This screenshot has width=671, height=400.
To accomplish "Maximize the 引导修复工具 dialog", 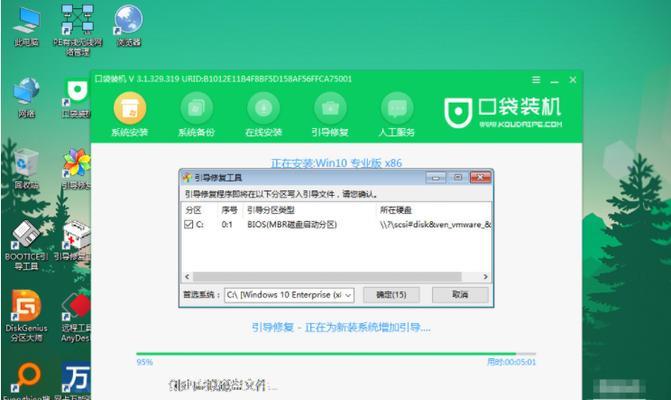I will click(x=458, y=177).
